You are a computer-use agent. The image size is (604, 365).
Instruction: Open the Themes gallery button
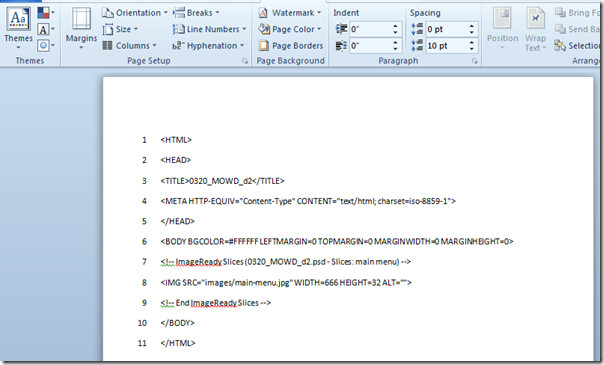click(18, 29)
